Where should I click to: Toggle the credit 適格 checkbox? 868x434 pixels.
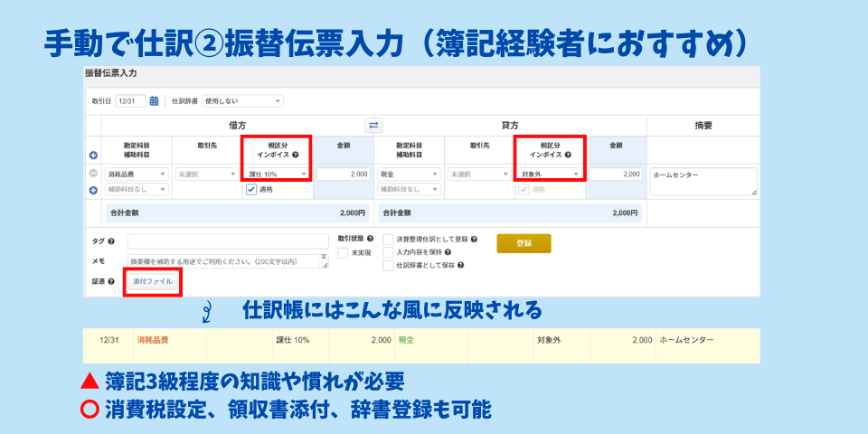pos(524,190)
